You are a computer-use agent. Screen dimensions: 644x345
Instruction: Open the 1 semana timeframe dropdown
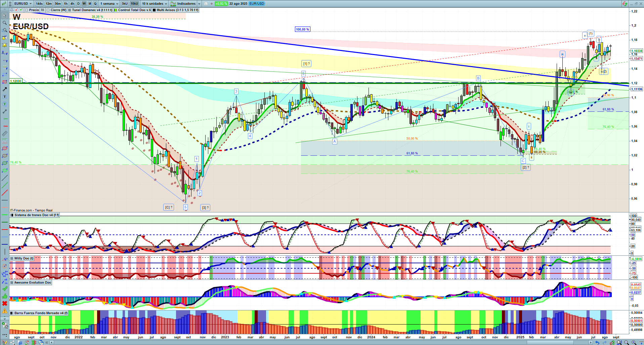click(x=109, y=4)
